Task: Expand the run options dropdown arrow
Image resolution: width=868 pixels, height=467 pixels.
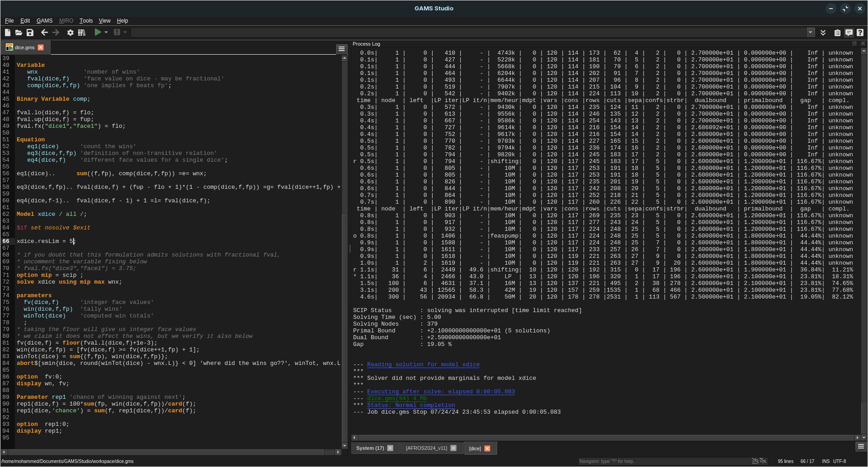Action: pos(106,33)
